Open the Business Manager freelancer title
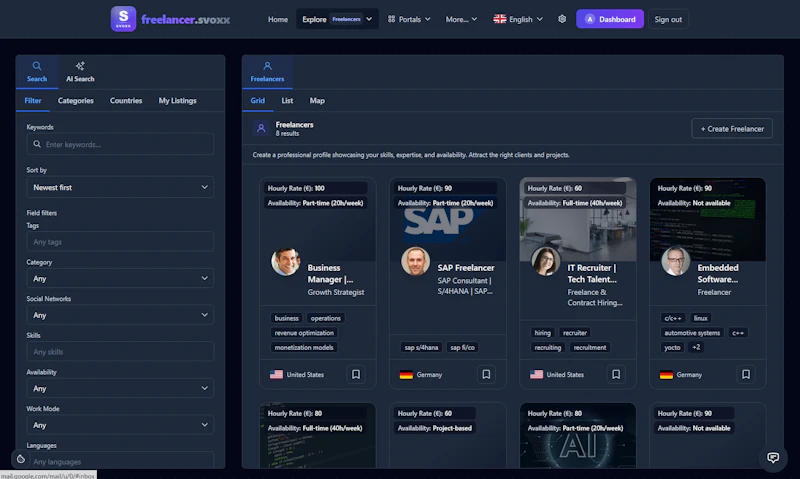 [330, 273]
